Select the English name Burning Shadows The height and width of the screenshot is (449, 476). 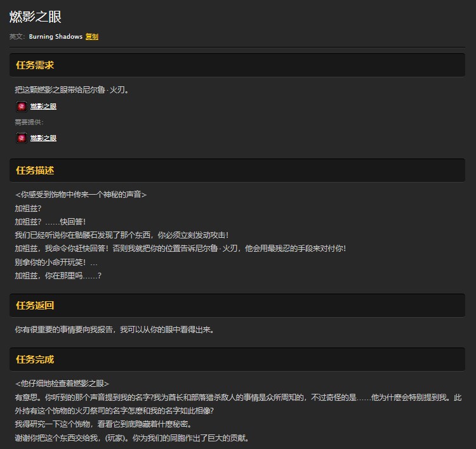tap(55, 37)
